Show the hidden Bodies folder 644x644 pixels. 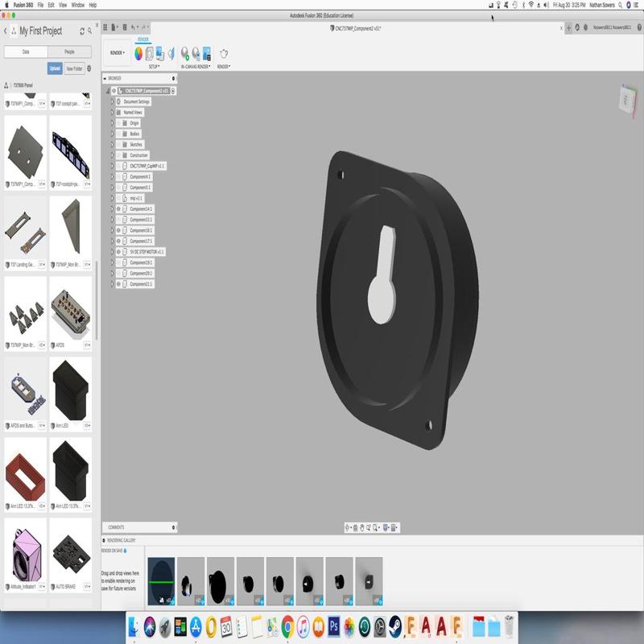118,134
